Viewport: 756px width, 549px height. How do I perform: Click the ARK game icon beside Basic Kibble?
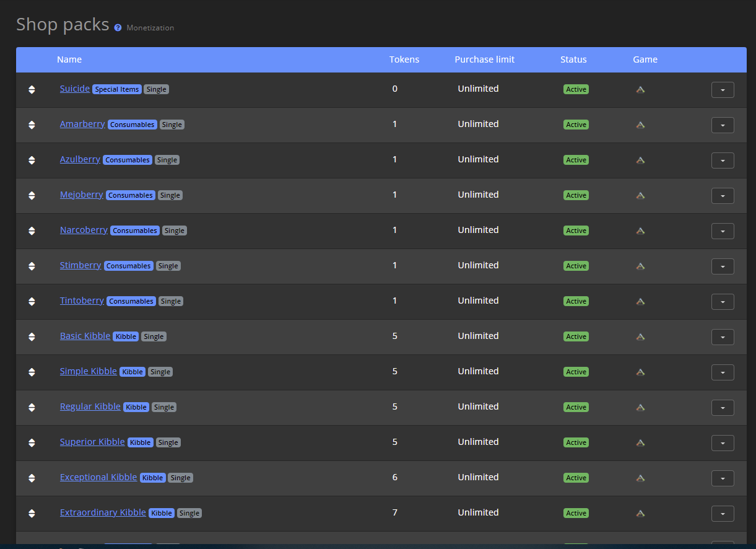tap(640, 336)
